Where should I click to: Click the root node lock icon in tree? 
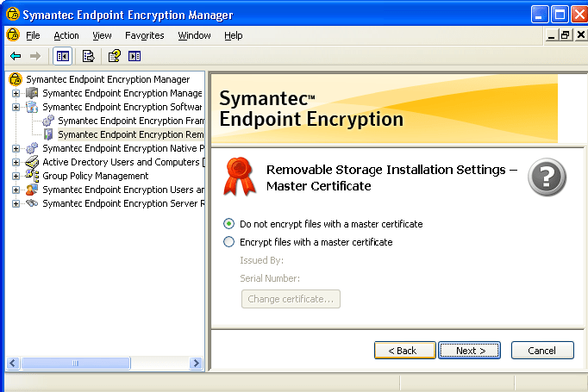16,79
